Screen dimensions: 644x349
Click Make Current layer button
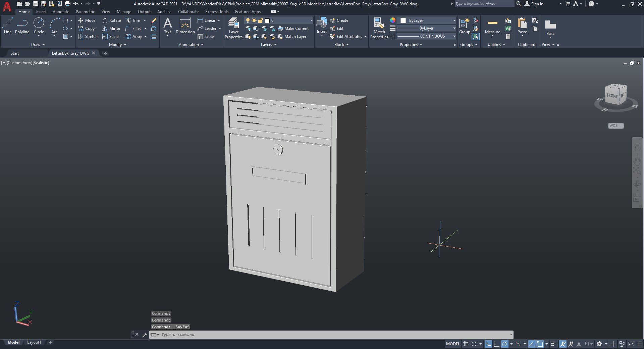293,29
